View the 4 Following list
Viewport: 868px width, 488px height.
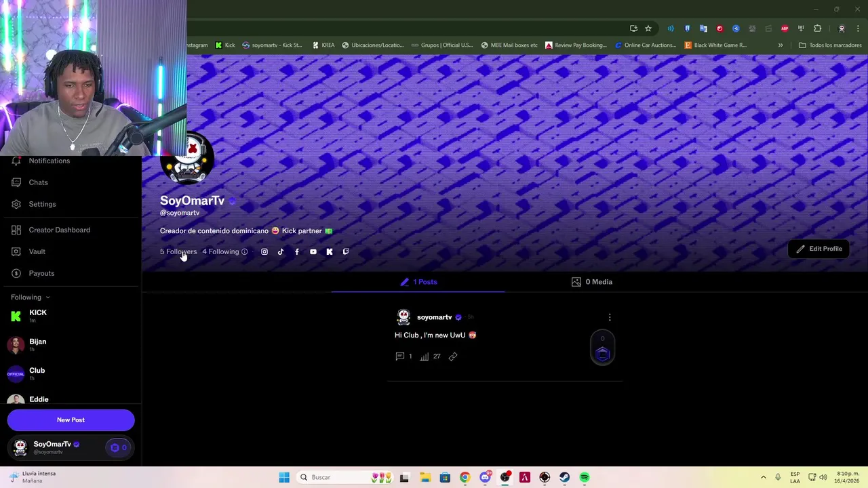pyautogui.click(x=220, y=251)
